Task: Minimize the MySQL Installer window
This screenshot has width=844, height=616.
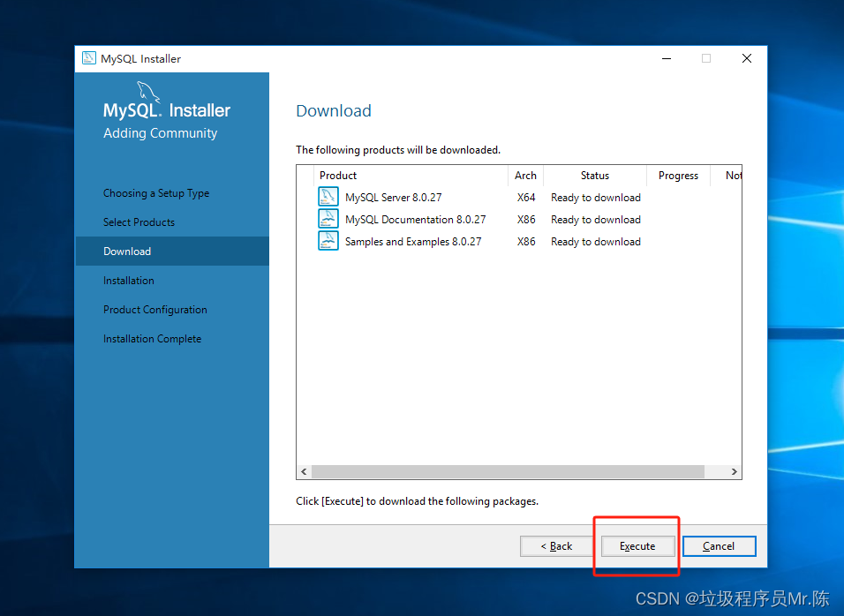Action: [x=667, y=58]
